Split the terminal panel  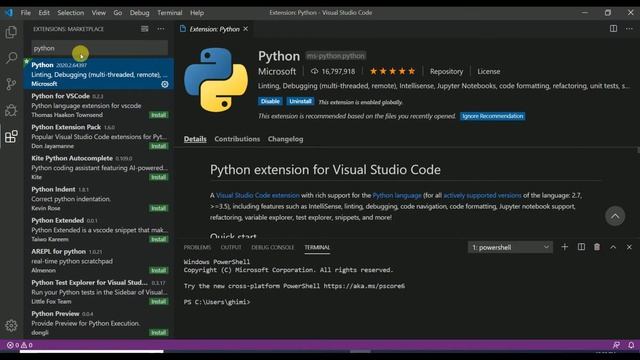(581, 247)
